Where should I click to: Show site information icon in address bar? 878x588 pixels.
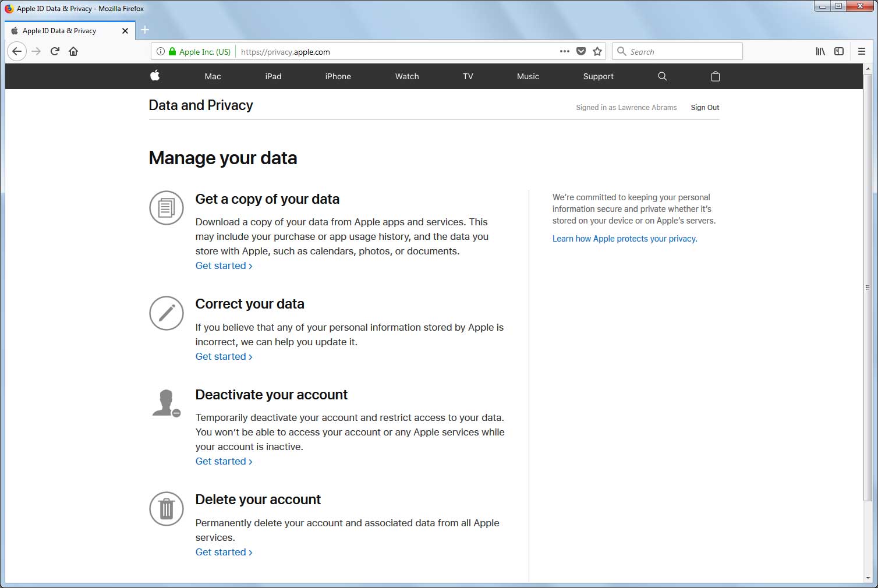pyautogui.click(x=161, y=51)
